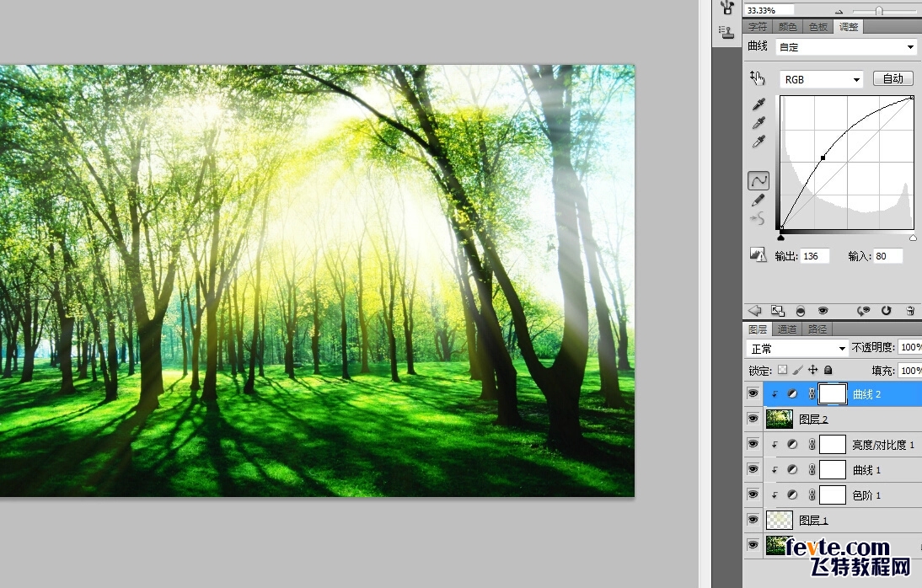Switch to the 路径 tab
This screenshot has width=922, height=588.
818,329
